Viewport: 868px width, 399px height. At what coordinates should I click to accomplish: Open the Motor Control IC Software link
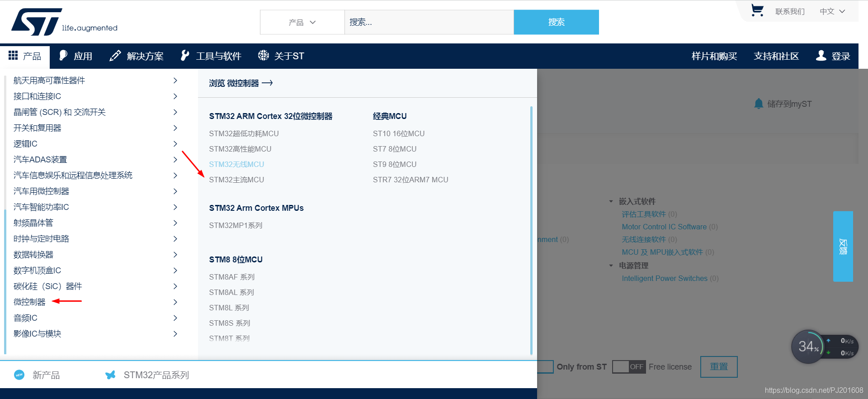click(x=664, y=227)
